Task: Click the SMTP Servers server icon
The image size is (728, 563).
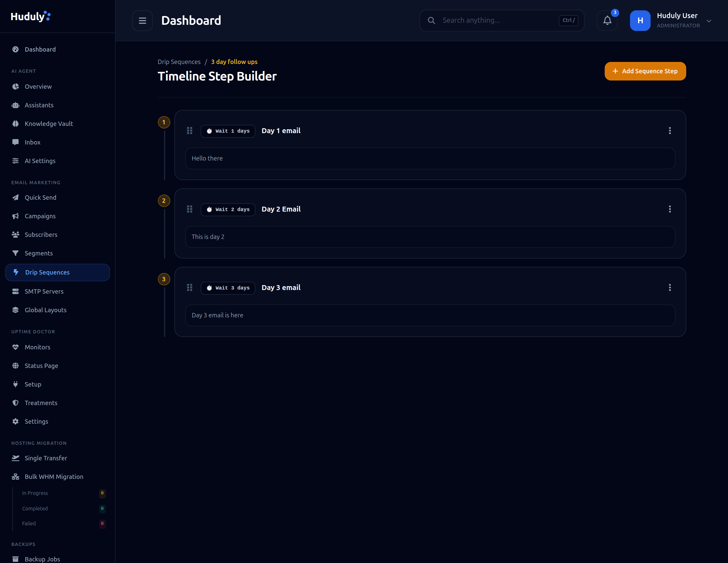Action: [15, 291]
